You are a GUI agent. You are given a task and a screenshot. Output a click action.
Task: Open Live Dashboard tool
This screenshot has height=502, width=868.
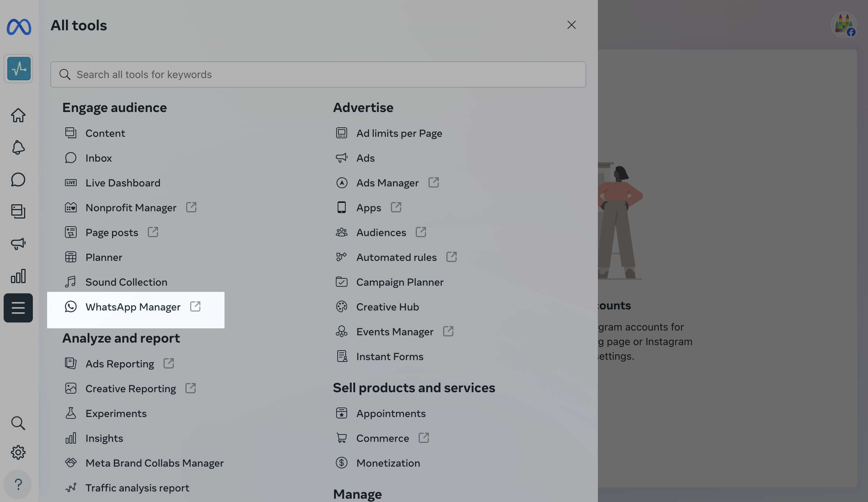123,183
